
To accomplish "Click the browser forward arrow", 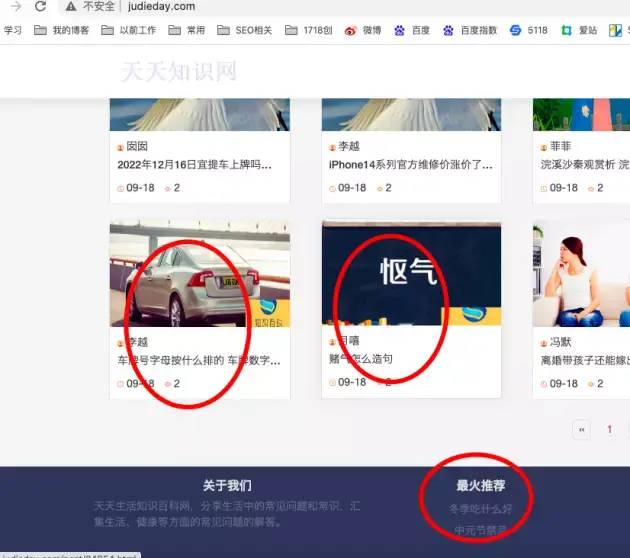I will click(x=15, y=6).
